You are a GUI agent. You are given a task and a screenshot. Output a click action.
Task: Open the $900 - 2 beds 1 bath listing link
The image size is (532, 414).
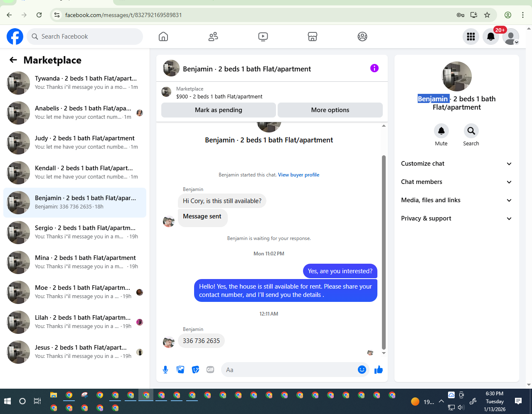[x=219, y=96]
